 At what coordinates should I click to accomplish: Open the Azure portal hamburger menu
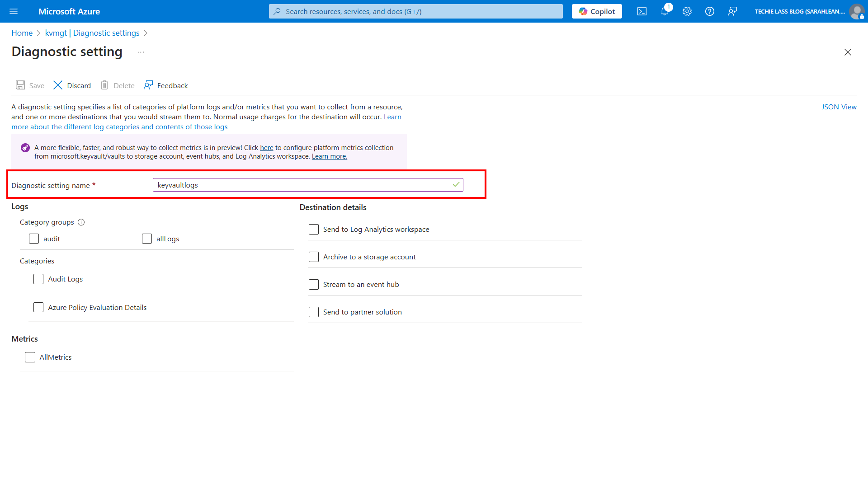(x=14, y=11)
